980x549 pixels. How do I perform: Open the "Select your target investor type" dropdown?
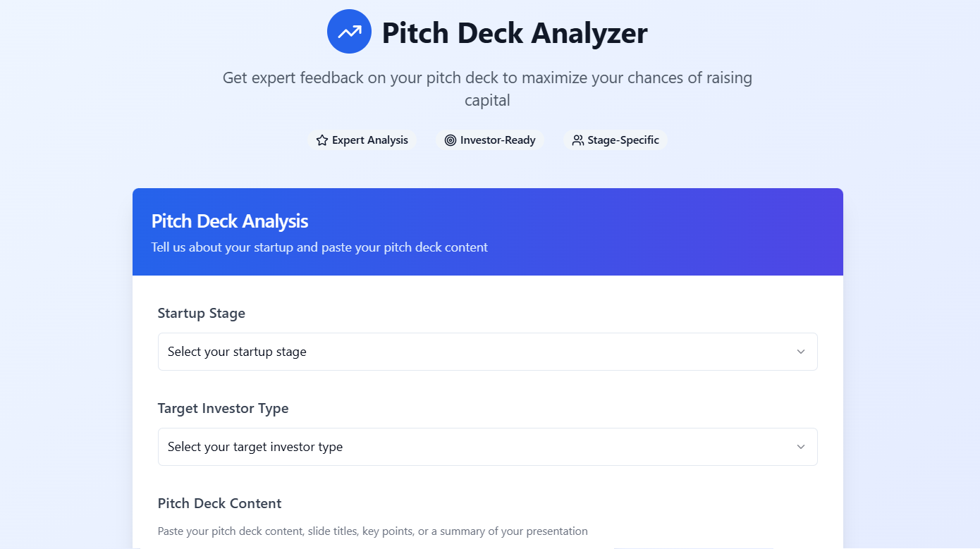tap(486, 447)
